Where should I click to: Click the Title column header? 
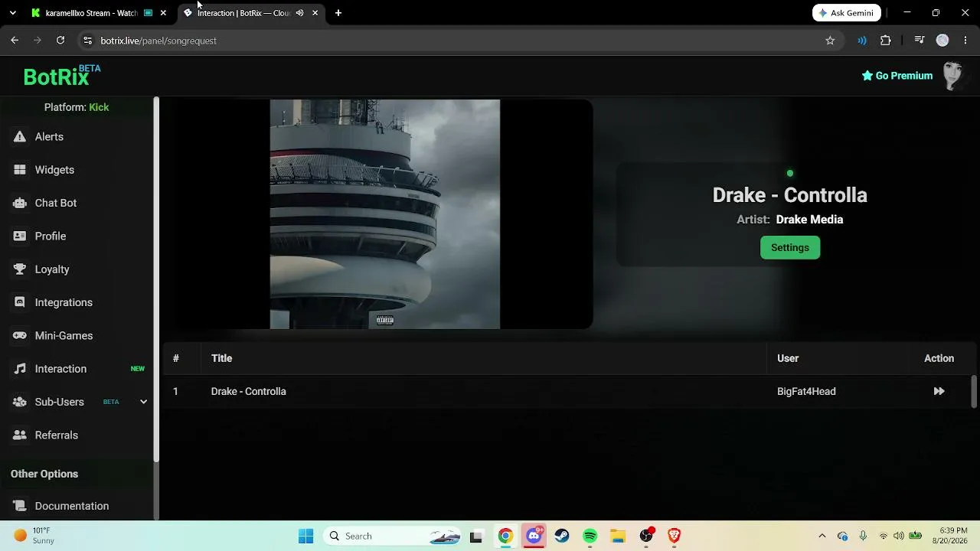click(x=222, y=358)
